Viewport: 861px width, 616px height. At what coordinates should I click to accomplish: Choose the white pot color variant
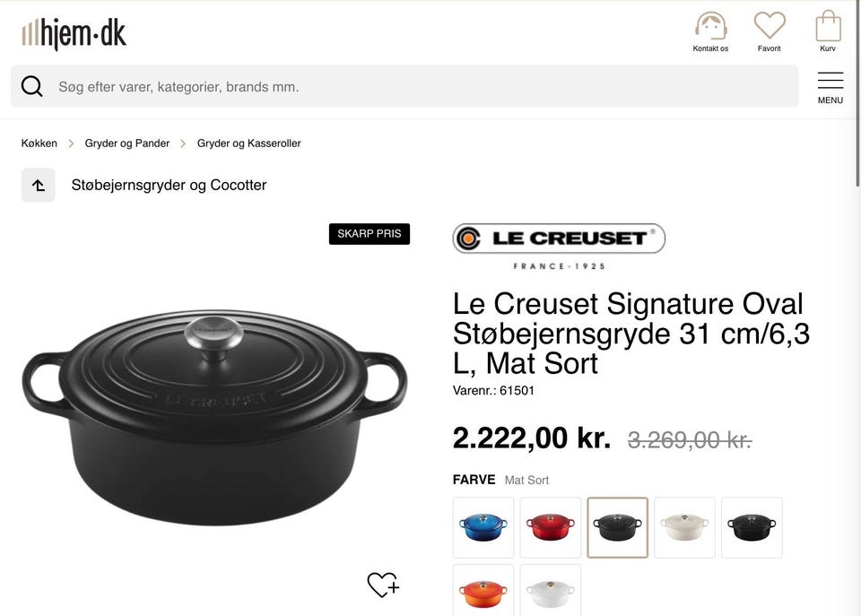[x=551, y=592]
